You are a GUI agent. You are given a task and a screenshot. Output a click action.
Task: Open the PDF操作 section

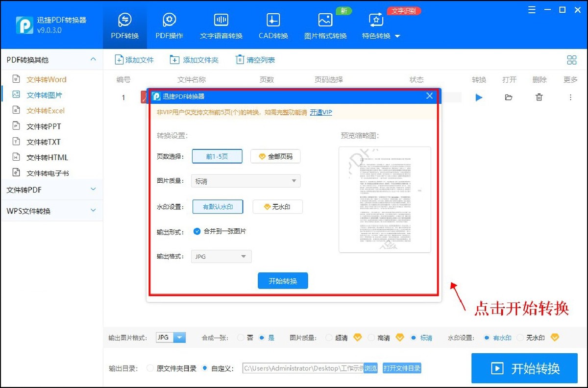(x=169, y=25)
